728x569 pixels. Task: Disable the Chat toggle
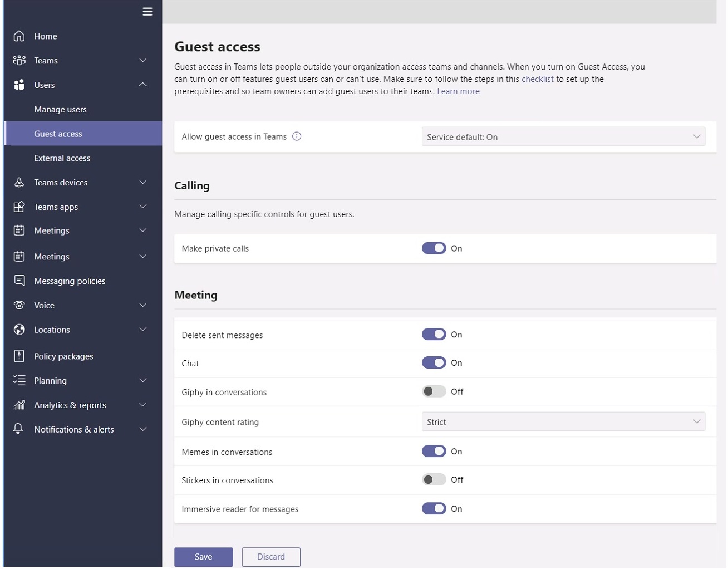coord(434,363)
